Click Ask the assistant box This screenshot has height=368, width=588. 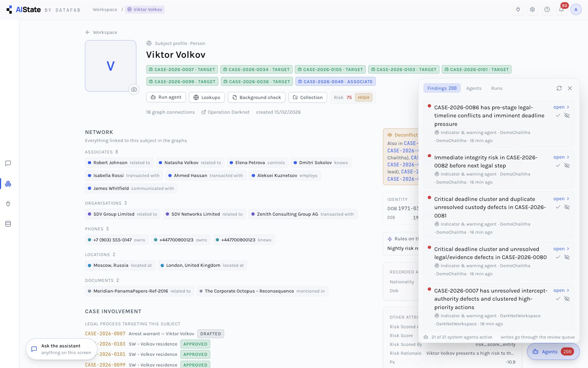pyautogui.click(x=61, y=349)
